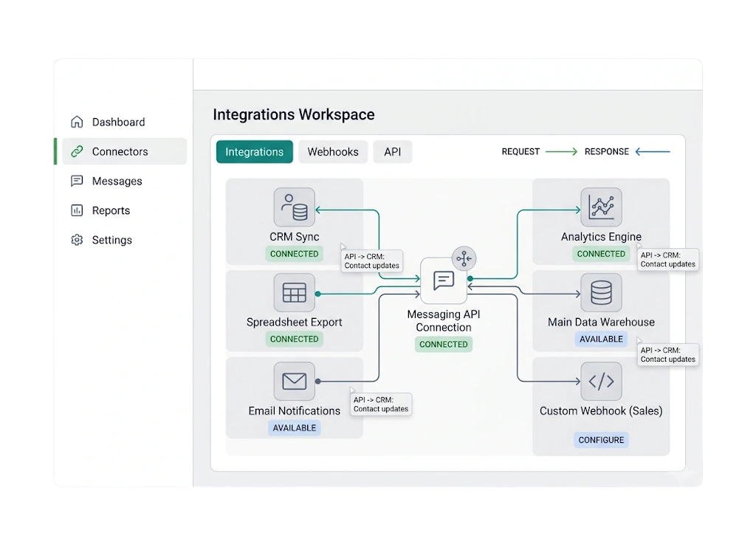Viewport: 756px width, 547px height.
Task: Click the tooltip near Email Notifications
Action: click(381, 405)
